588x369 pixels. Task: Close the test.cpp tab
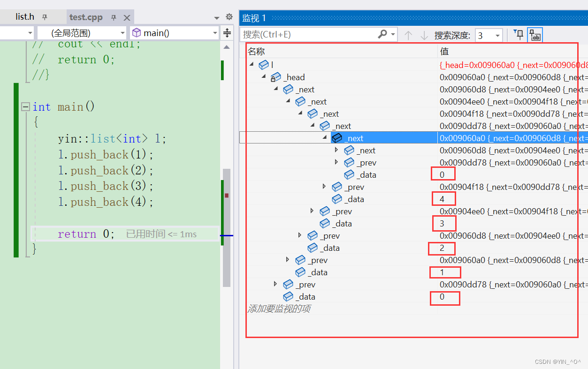pos(127,17)
